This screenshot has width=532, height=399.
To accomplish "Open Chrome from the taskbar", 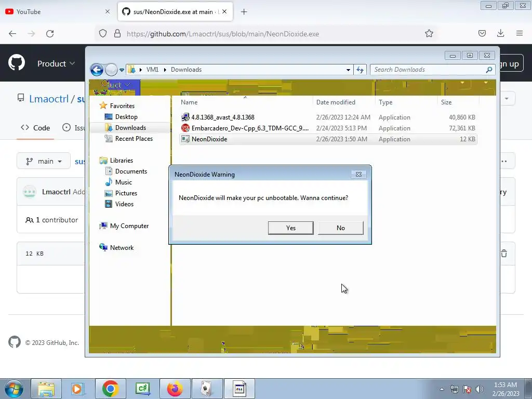I will pos(110,389).
